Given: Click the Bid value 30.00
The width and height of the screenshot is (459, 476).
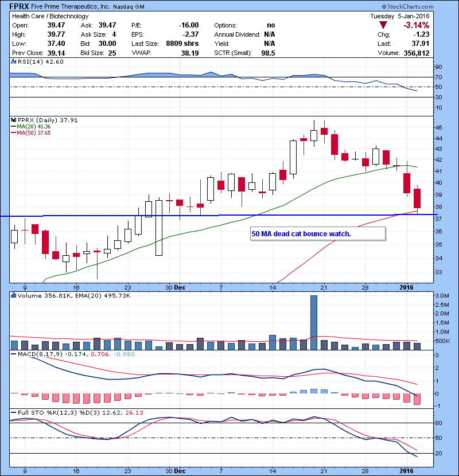Looking at the screenshot, I should 107,44.
